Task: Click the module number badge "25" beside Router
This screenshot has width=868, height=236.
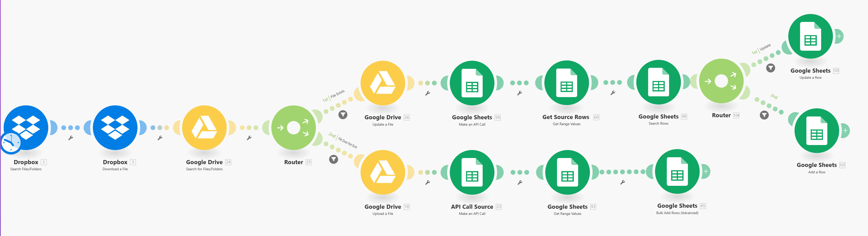Action: (x=308, y=162)
